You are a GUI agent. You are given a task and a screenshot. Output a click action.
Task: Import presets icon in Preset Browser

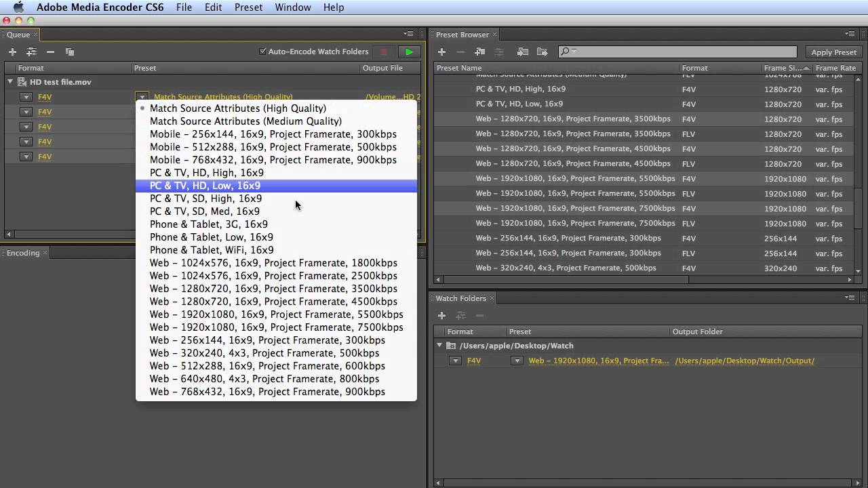pos(522,52)
